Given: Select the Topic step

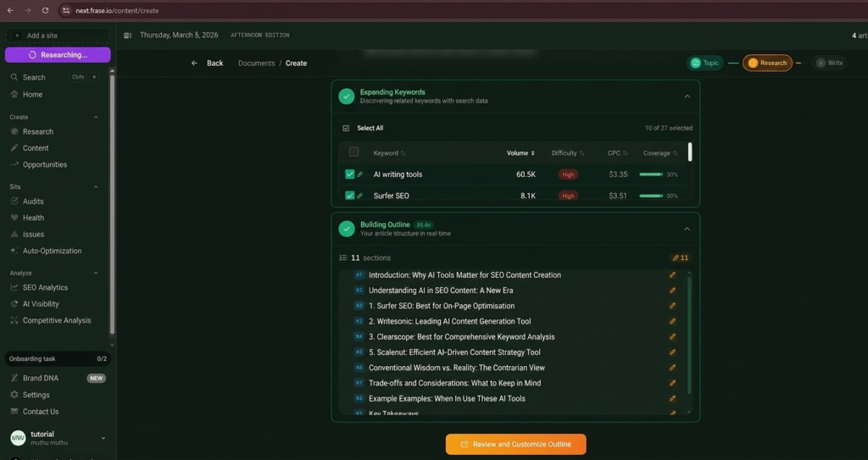Looking at the screenshot, I should pyautogui.click(x=704, y=63).
